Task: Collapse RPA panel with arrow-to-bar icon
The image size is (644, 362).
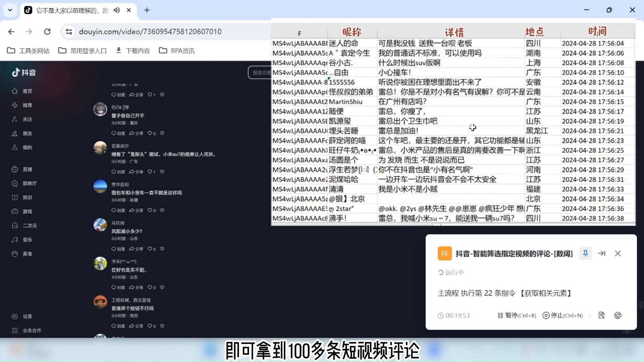Action: pyautogui.click(x=602, y=253)
